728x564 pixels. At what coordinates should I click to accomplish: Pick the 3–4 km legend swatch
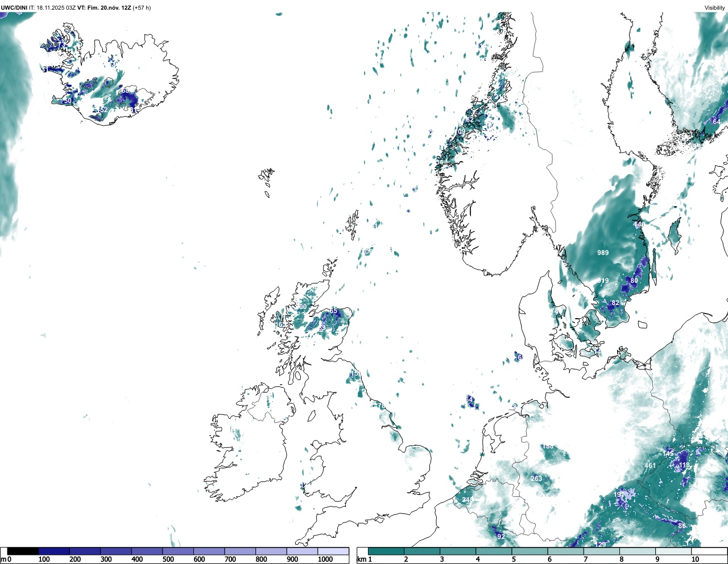tap(458, 551)
